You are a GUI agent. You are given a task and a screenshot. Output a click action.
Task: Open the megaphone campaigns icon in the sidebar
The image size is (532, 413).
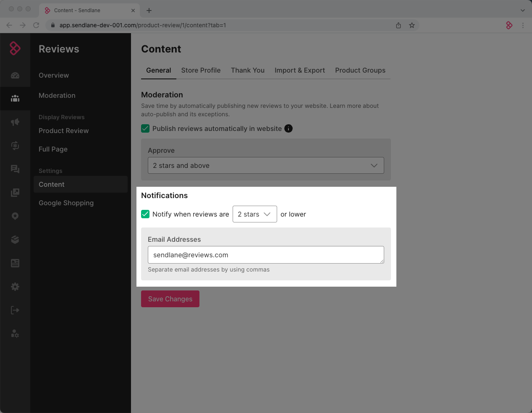(x=15, y=122)
